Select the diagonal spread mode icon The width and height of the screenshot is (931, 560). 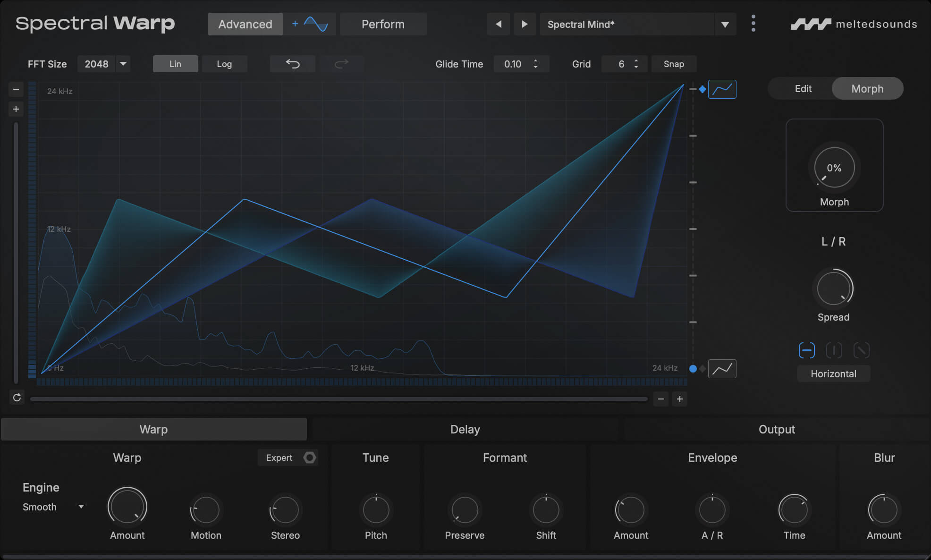862,350
